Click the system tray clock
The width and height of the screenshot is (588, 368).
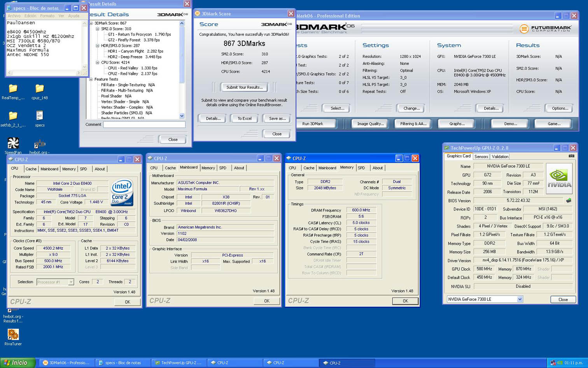coord(573,363)
